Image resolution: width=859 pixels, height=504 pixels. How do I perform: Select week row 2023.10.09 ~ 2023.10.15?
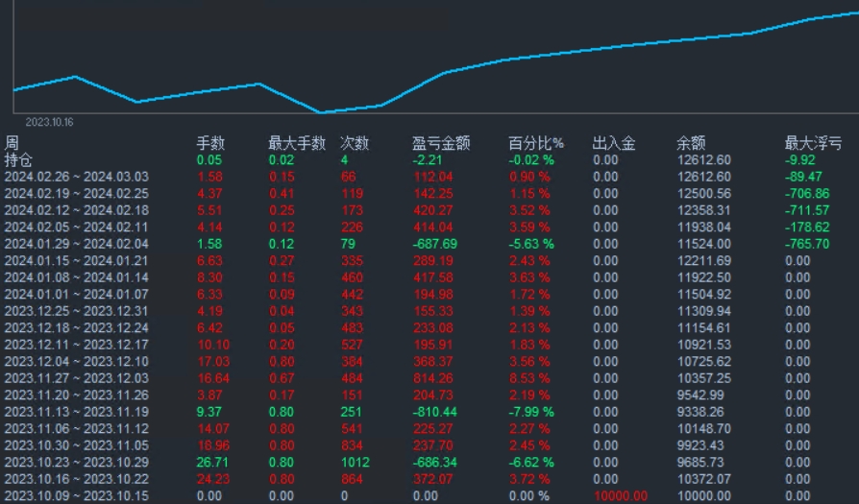click(x=77, y=495)
